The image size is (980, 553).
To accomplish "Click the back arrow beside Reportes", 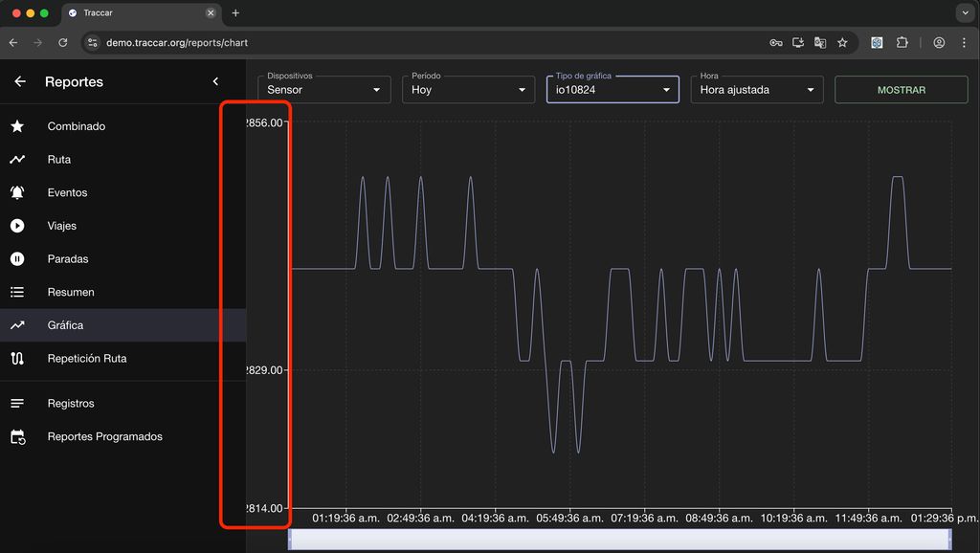I will (20, 82).
